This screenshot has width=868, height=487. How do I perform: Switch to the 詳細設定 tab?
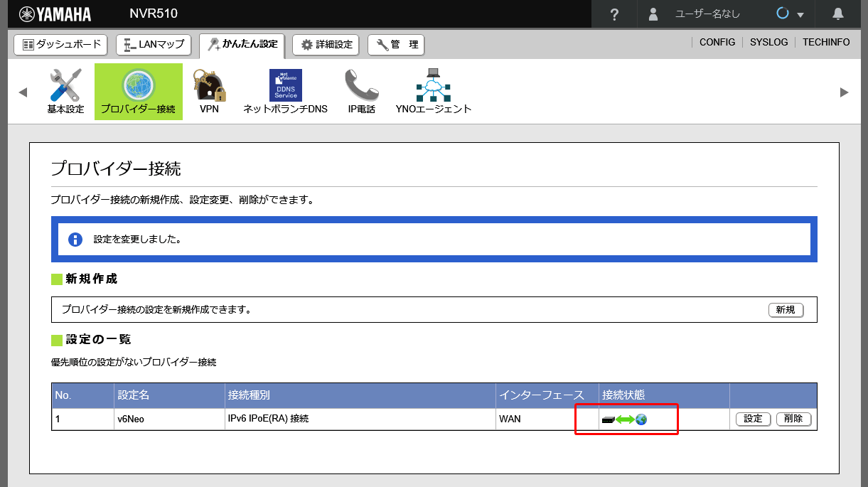326,45
